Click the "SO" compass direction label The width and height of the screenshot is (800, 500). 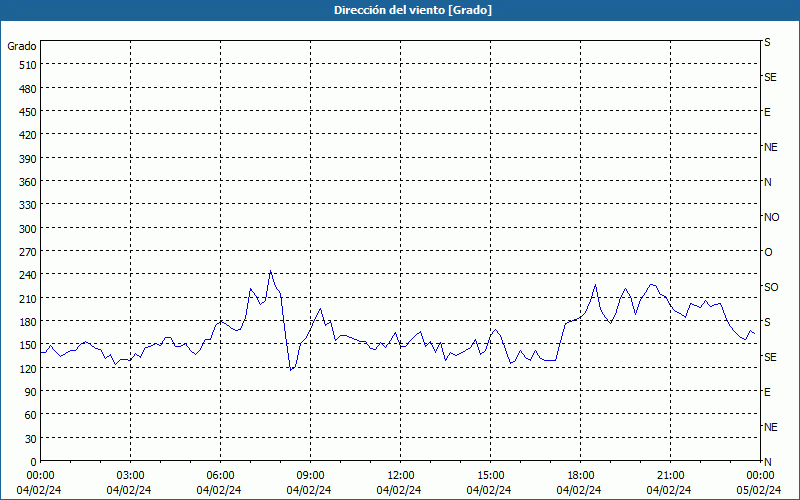[x=771, y=287]
